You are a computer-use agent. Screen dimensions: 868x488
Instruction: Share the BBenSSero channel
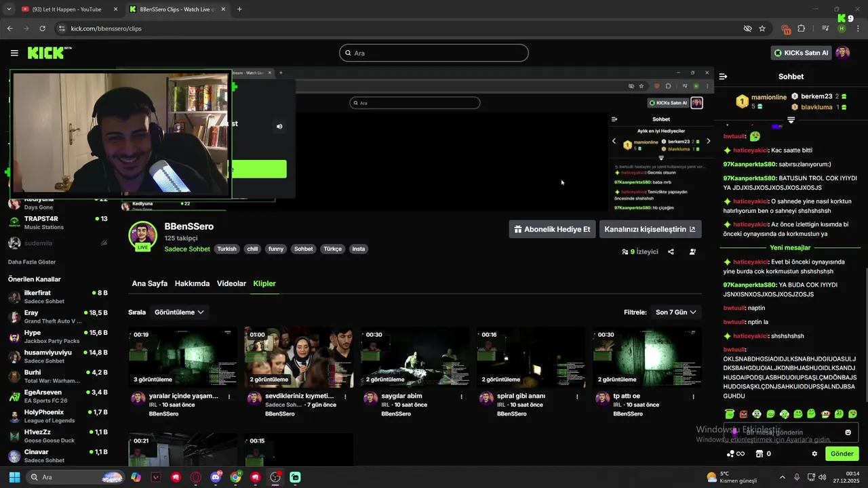pyautogui.click(x=671, y=251)
